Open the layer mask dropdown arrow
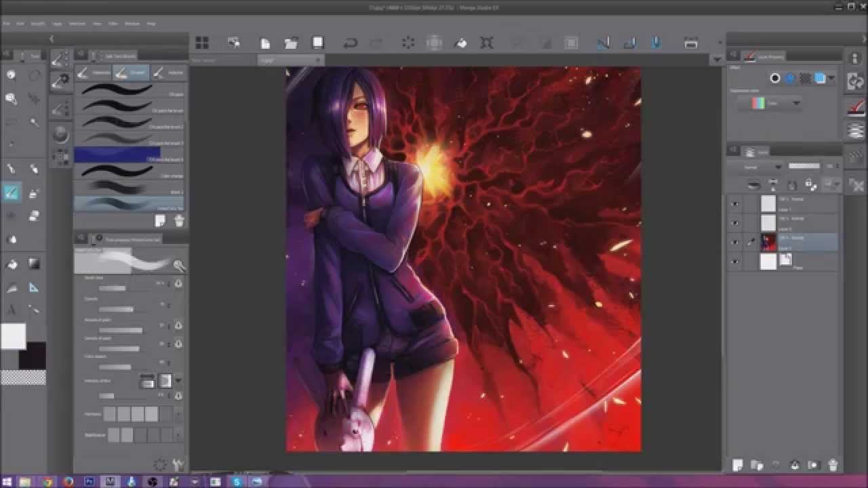This screenshot has height=488, width=868. click(836, 184)
